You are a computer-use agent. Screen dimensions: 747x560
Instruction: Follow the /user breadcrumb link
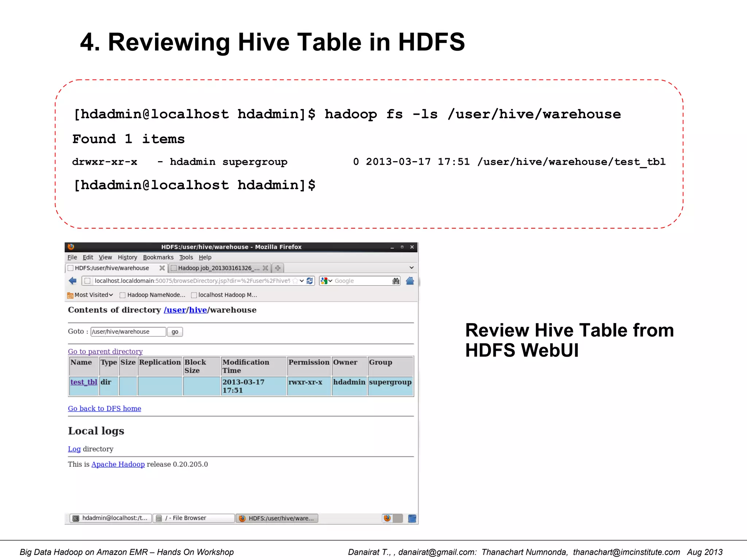click(175, 310)
